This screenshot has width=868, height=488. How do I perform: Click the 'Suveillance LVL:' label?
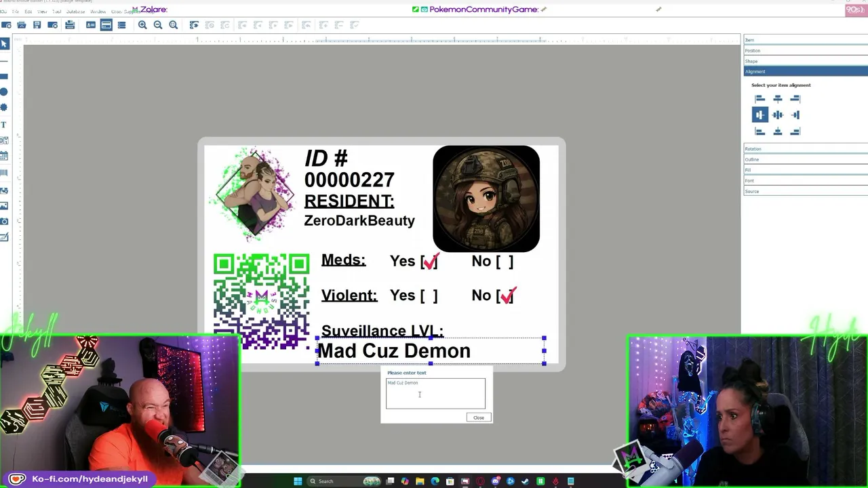[x=382, y=331]
